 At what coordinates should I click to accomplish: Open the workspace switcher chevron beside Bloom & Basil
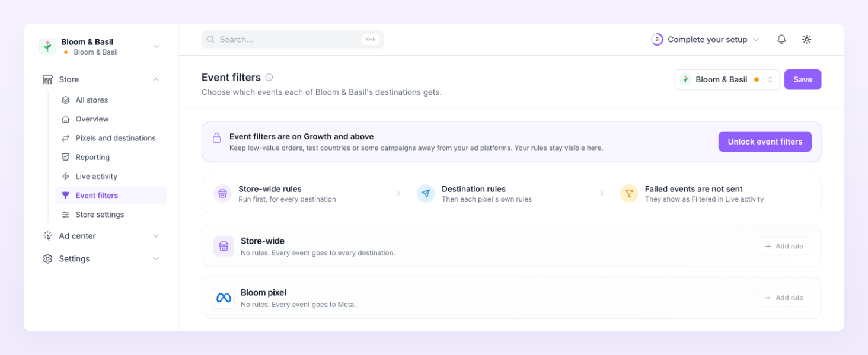tap(157, 47)
